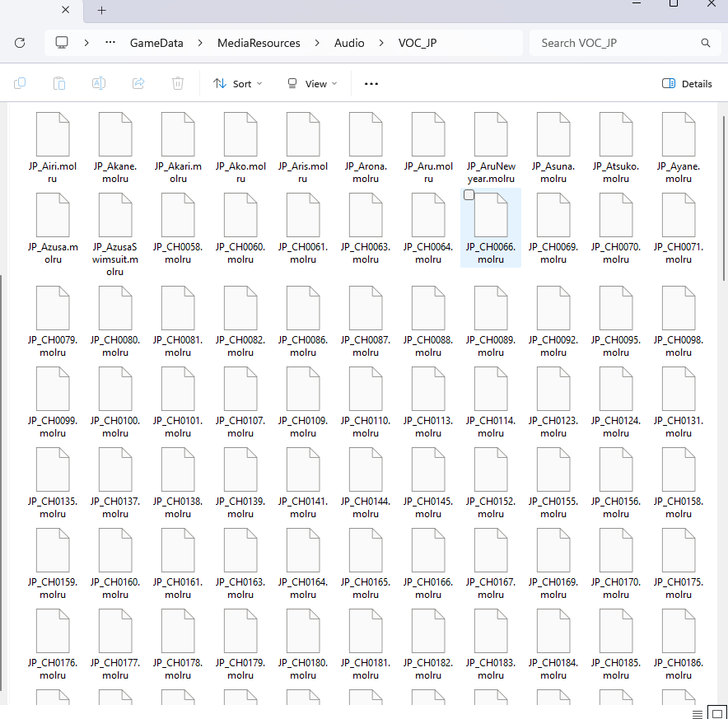Select file JP_AzusaSwimsuit.molru

pyautogui.click(x=115, y=235)
